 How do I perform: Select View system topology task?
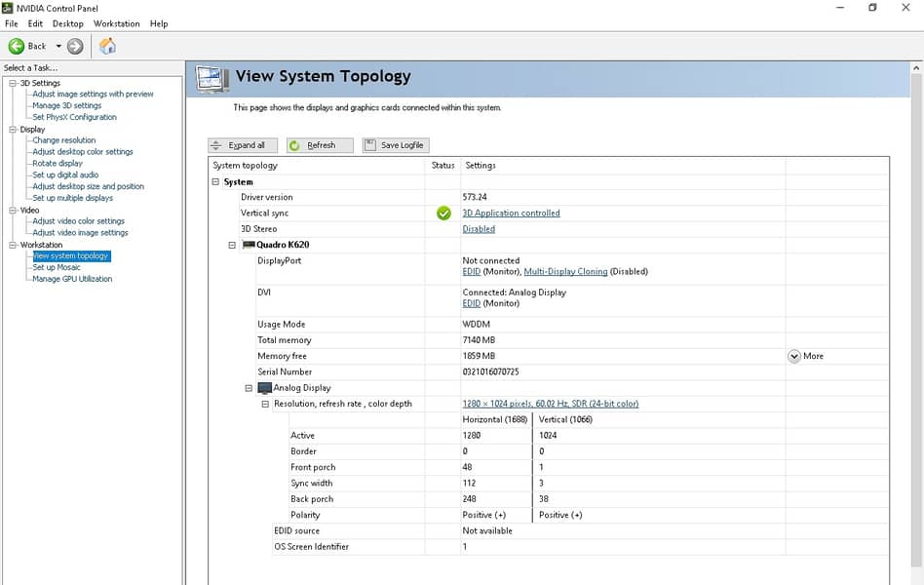[x=71, y=255]
